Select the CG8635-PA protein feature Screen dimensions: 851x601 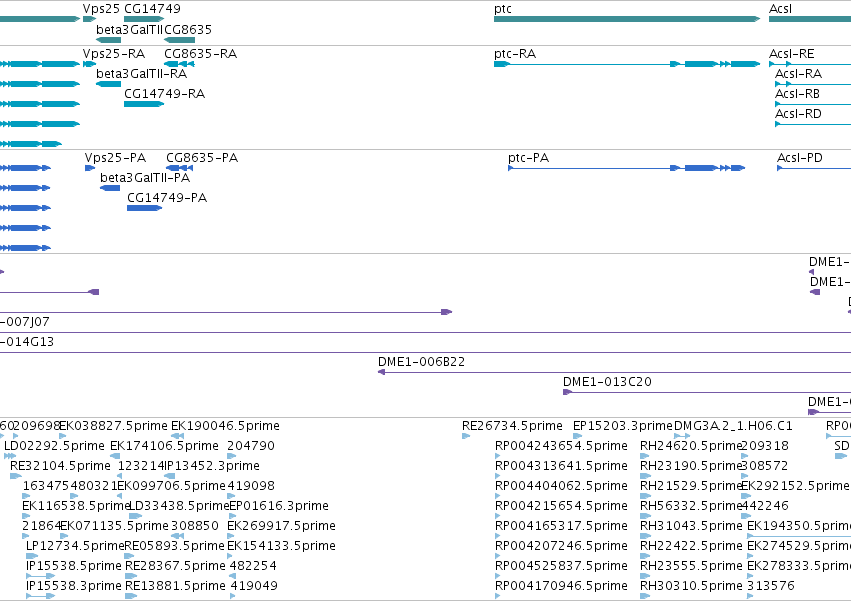(202, 158)
